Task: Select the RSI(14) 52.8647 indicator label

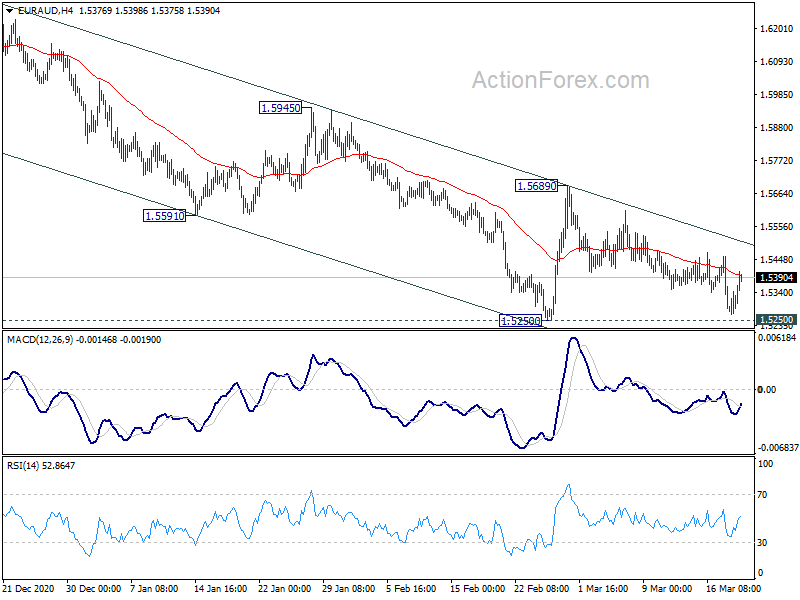Action: pyautogui.click(x=41, y=465)
